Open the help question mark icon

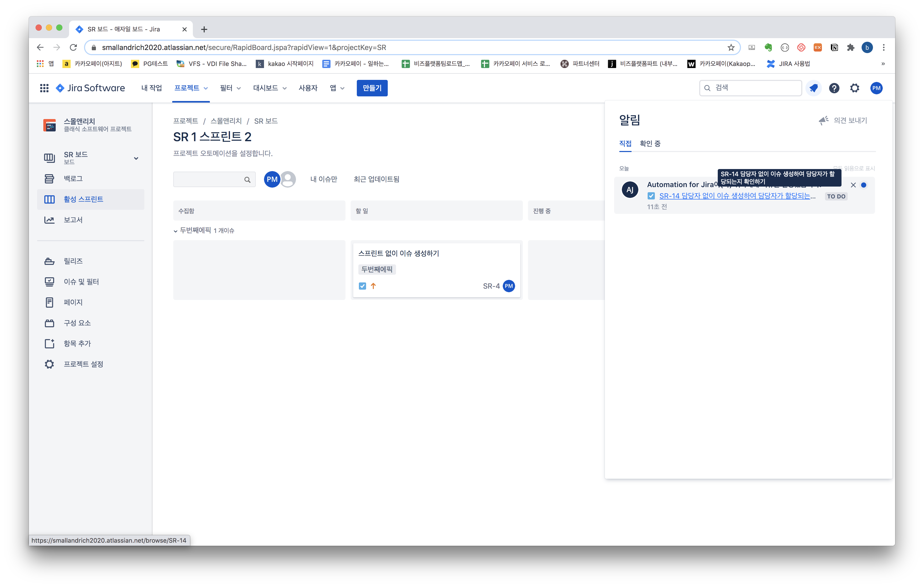pyautogui.click(x=834, y=88)
